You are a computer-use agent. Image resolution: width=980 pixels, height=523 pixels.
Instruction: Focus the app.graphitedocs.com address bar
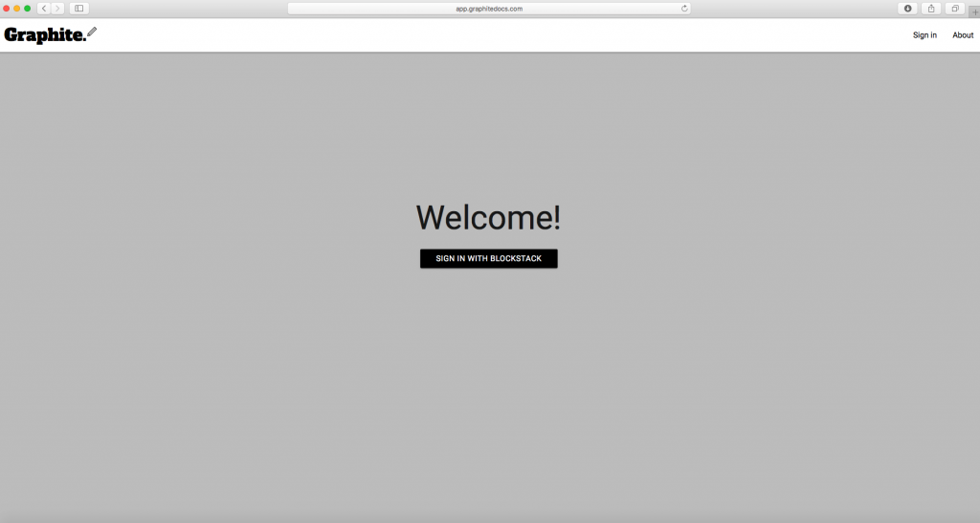[x=489, y=8]
